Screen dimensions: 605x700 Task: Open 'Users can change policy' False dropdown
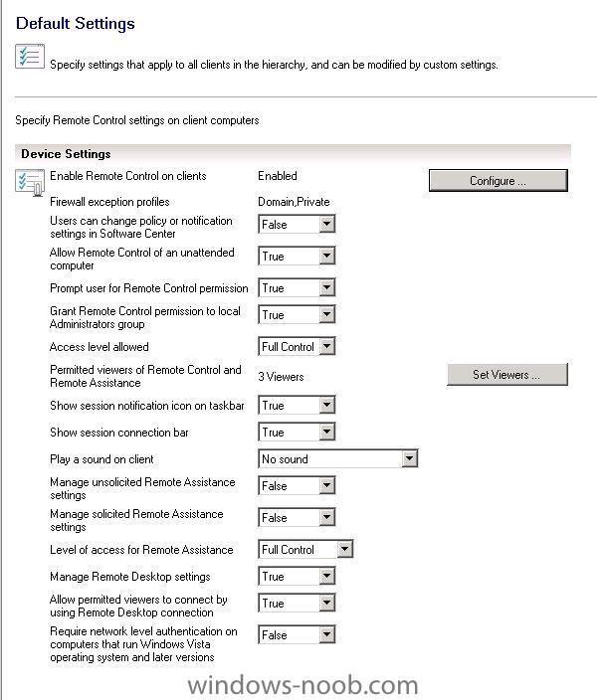(297, 224)
